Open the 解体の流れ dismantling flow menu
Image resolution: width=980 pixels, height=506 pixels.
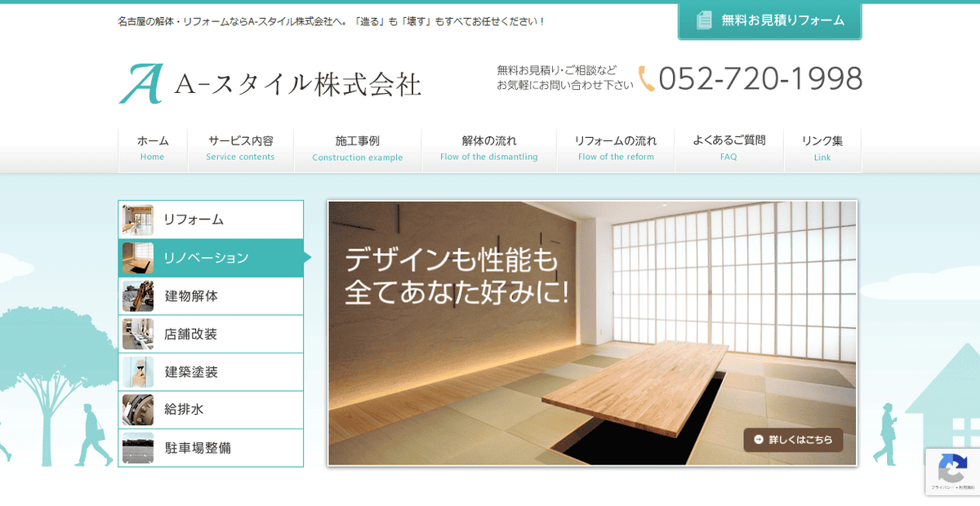(x=488, y=149)
